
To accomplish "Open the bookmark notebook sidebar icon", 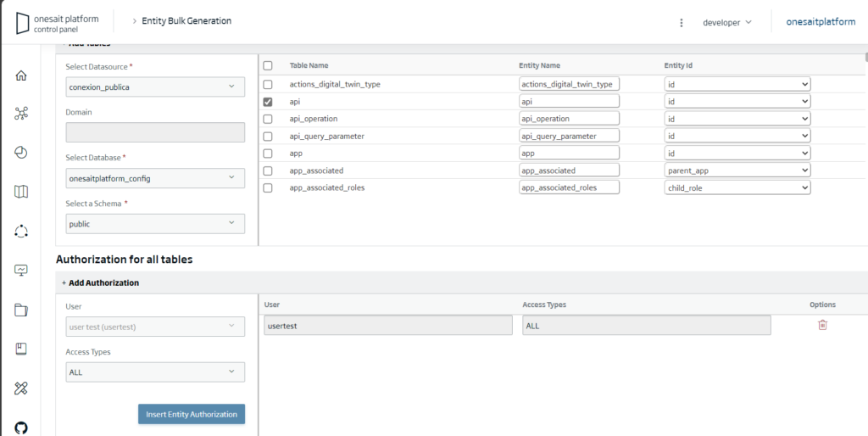I will tap(21, 349).
